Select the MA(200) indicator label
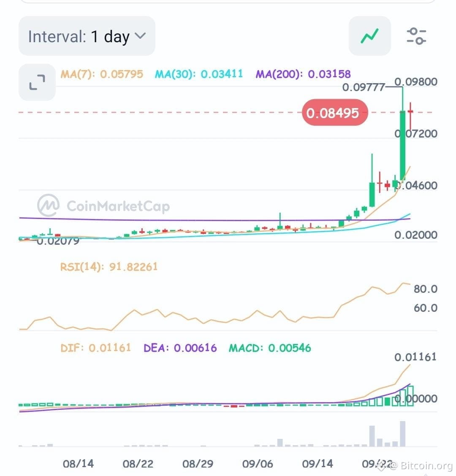456x476 pixels. pos(303,74)
